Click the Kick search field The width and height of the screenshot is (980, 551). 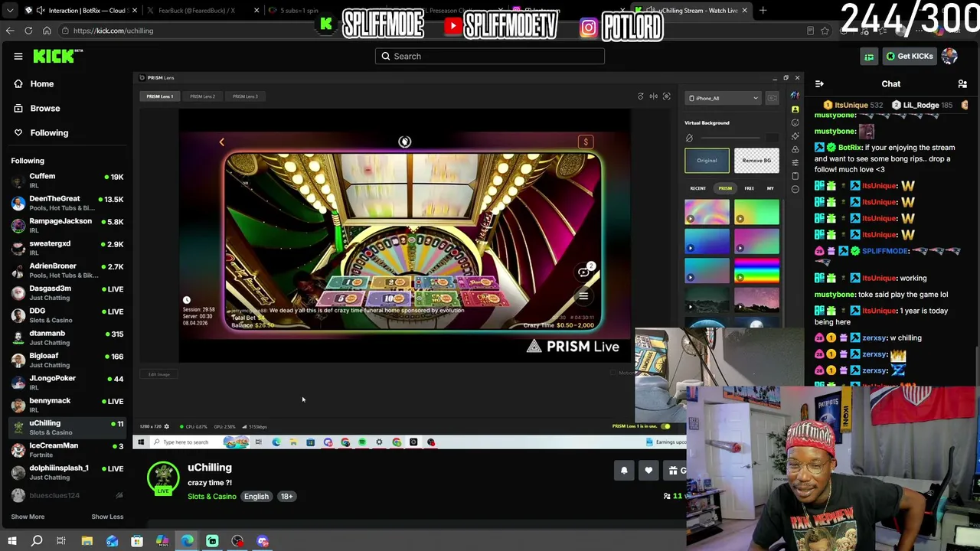click(490, 56)
